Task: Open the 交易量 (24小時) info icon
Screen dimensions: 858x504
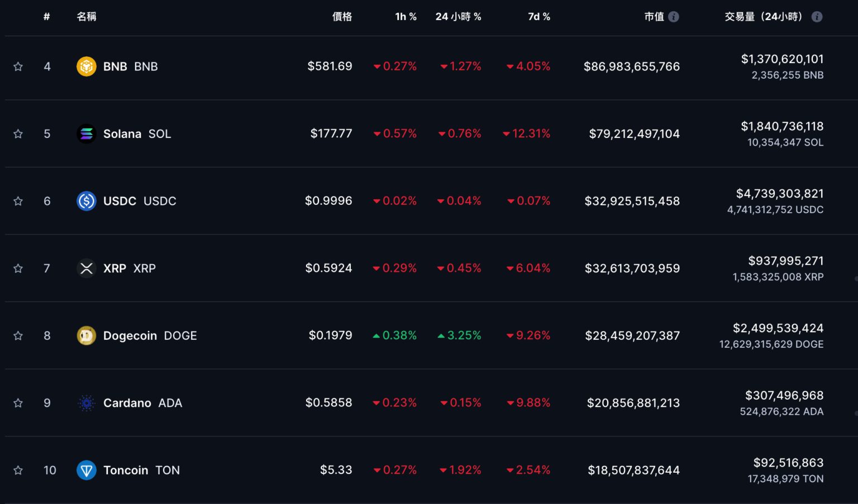Action: click(x=817, y=17)
